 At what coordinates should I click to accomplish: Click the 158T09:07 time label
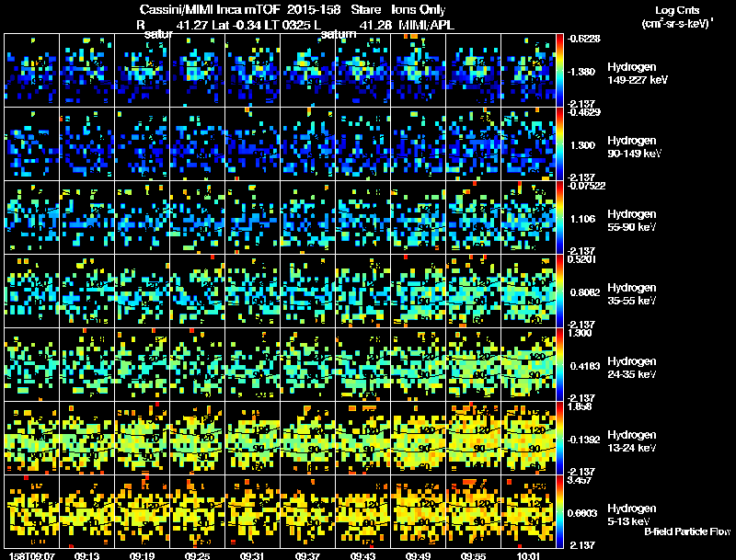click(x=32, y=555)
